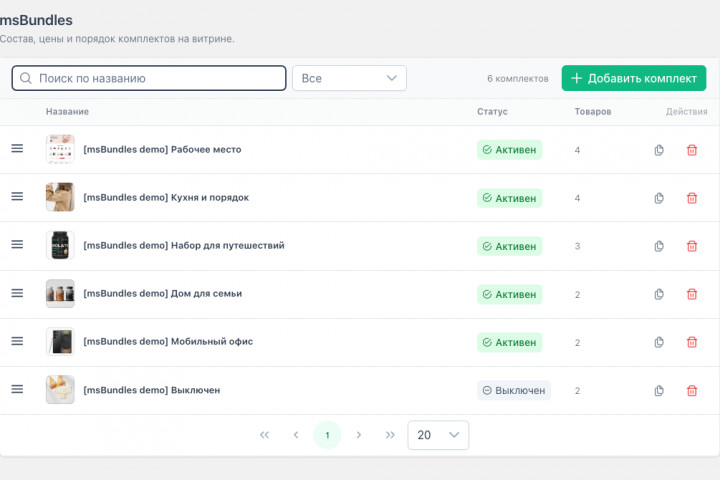Select page 1 in pagination
This screenshot has height=480, width=720.
(327, 435)
